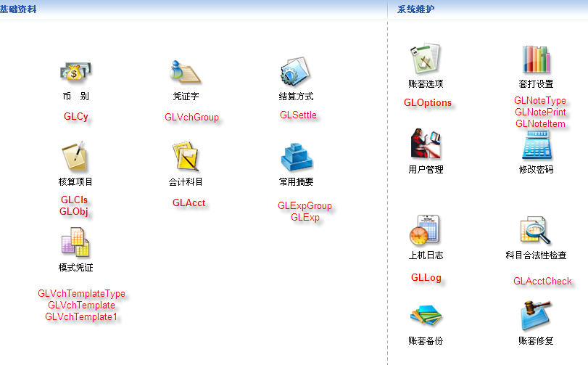
Task: Open the 上机日志 login log clock icon
Action: [x=426, y=230]
